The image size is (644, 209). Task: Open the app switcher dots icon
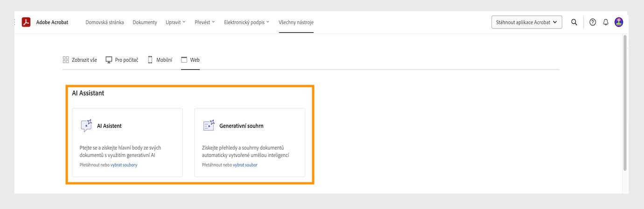[x=15, y=22]
